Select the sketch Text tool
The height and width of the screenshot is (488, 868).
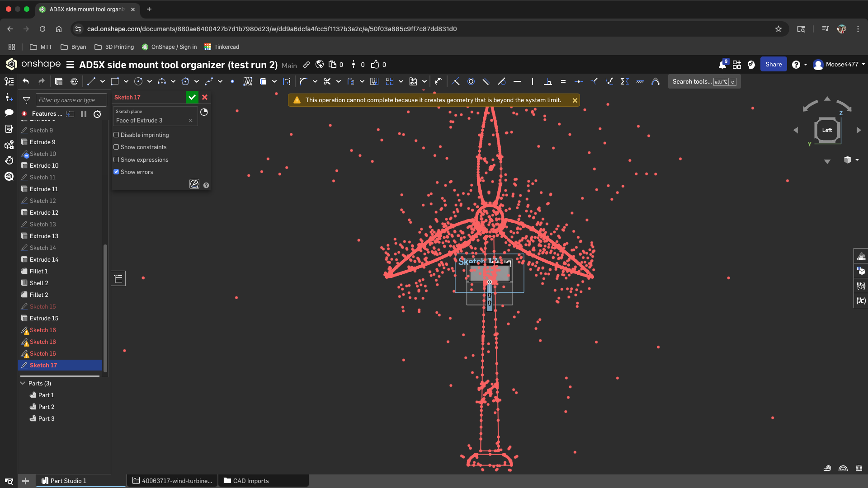(x=247, y=82)
